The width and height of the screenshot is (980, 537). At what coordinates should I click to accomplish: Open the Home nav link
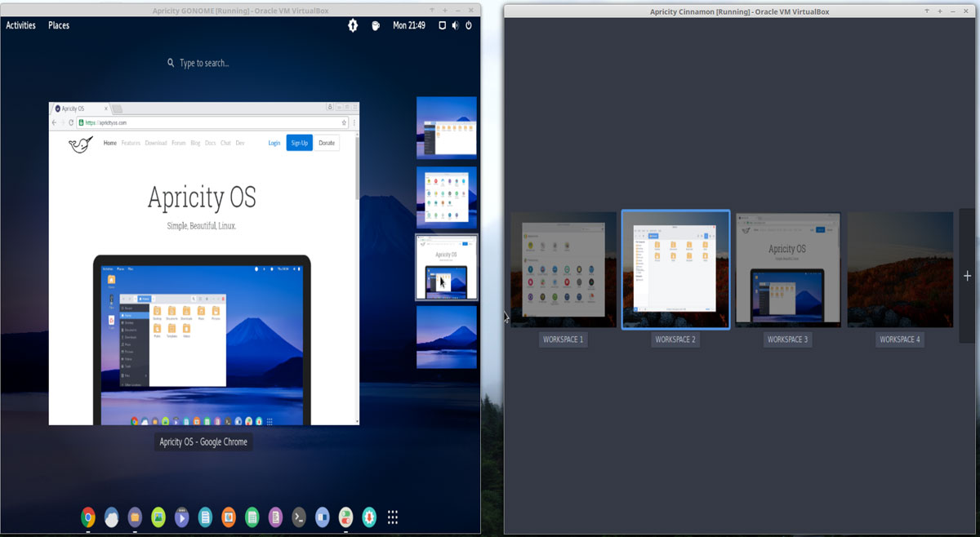tap(110, 143)
